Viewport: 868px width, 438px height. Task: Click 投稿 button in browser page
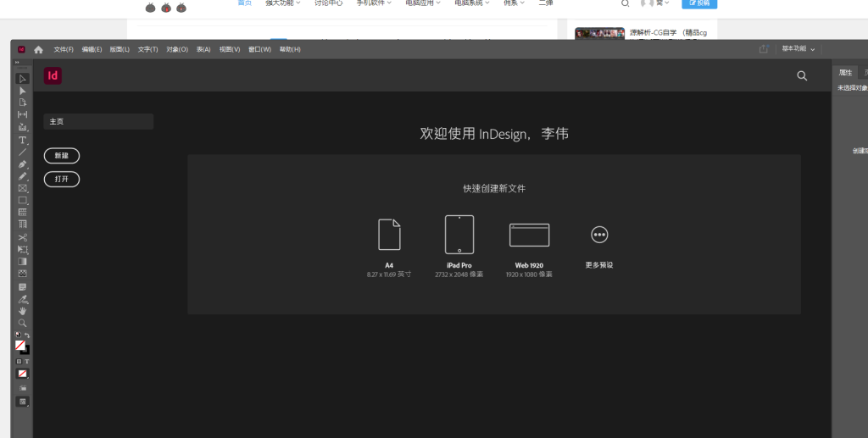tap(699, 3)
